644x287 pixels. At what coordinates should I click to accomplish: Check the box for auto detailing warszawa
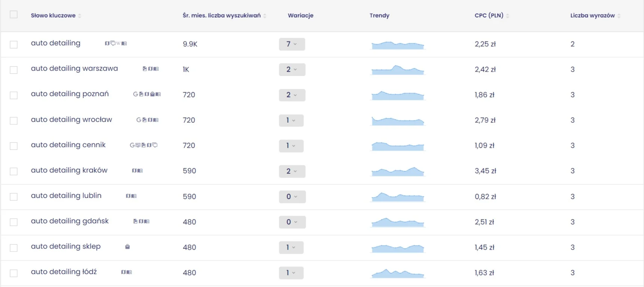click(13, 70)
